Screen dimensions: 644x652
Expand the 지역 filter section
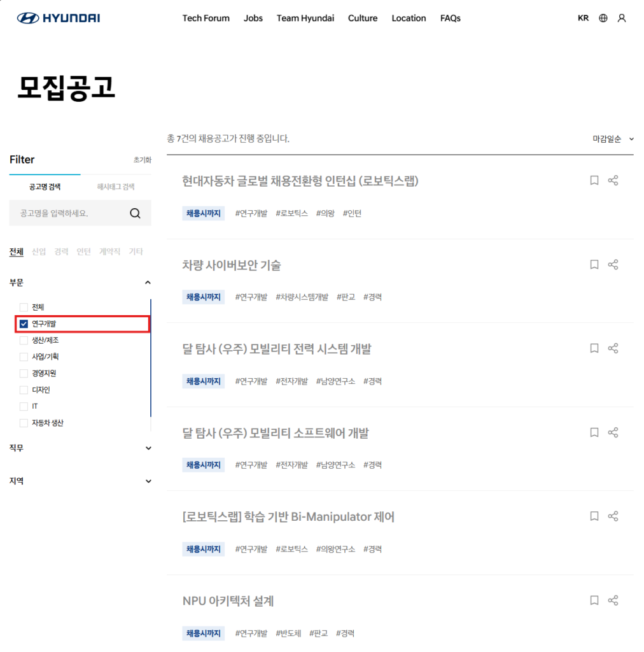pos(148,481)
